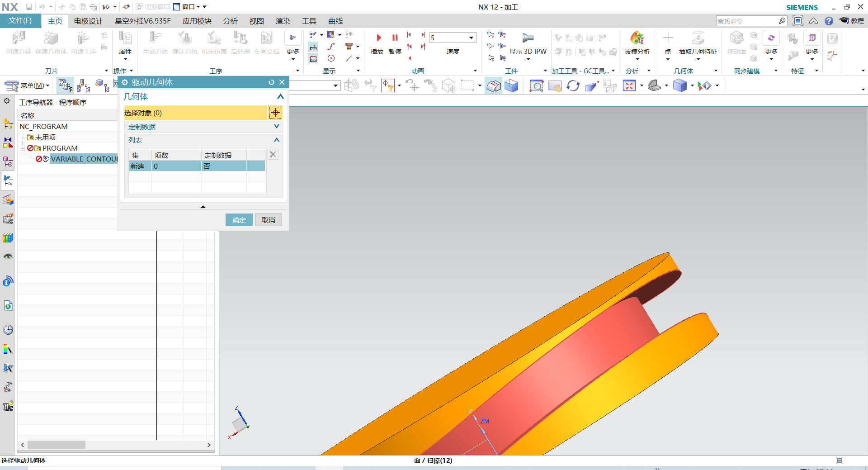Toggle the Clip Section view button
The width and height of the screenshot is (868, 470).
tap(494, 85)
